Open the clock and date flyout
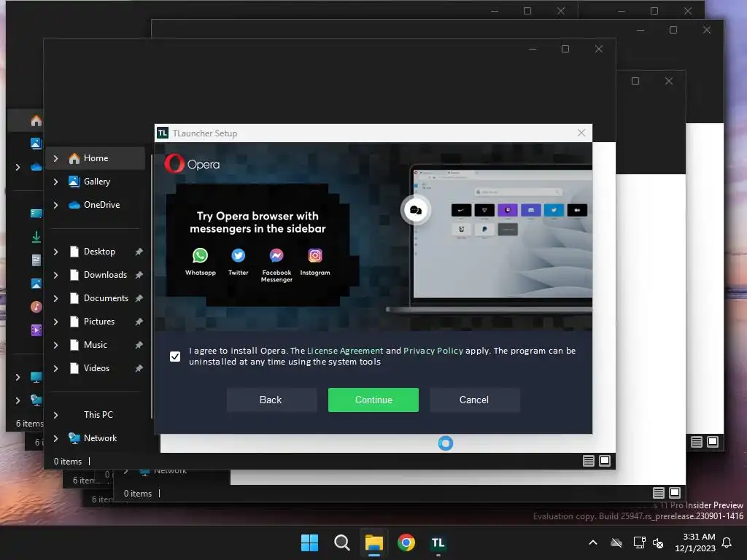The height and width of the screenshot is (560, 747). 695,542
